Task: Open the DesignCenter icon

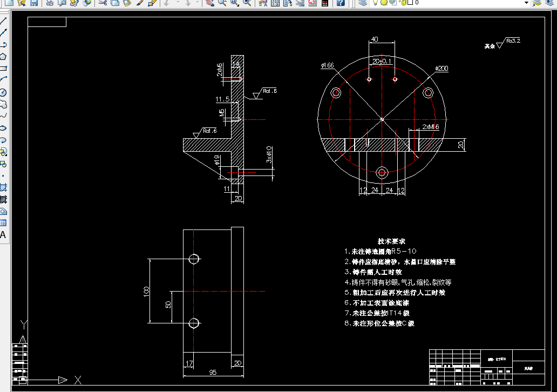Action: click(x=275, y=3)
